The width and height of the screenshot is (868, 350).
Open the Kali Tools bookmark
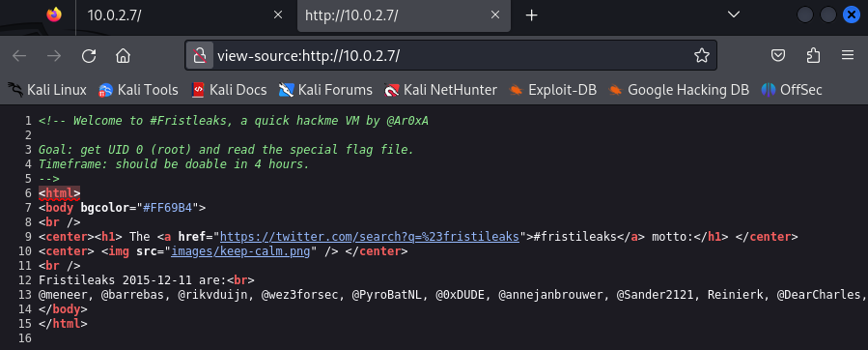(138, 90)
